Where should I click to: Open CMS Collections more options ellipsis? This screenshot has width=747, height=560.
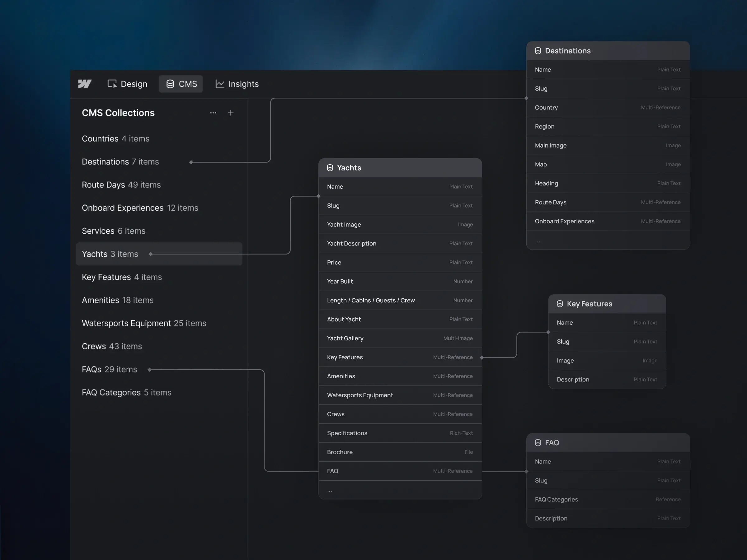click(213, 113)
